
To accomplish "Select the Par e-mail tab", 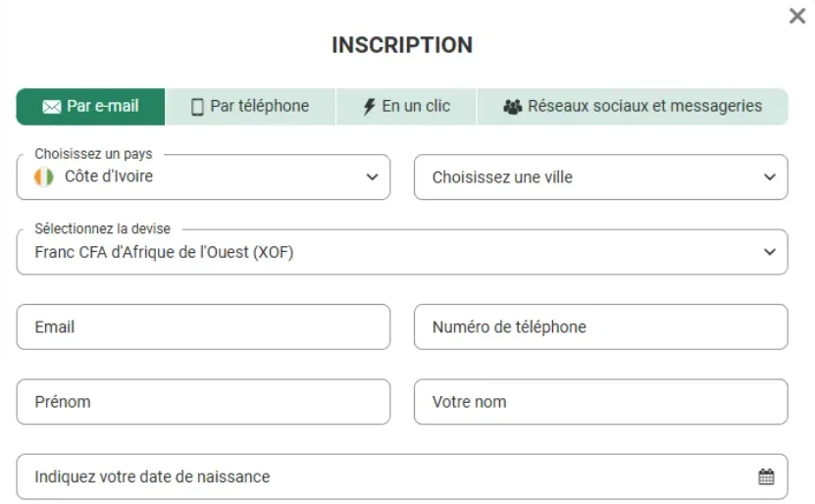I will (x=90, y=107).
